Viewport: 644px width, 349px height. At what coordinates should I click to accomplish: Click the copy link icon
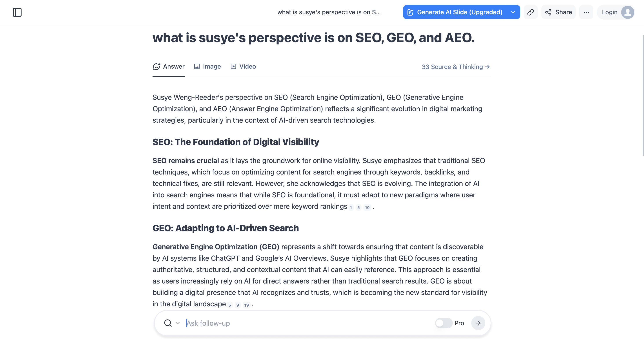531,12
